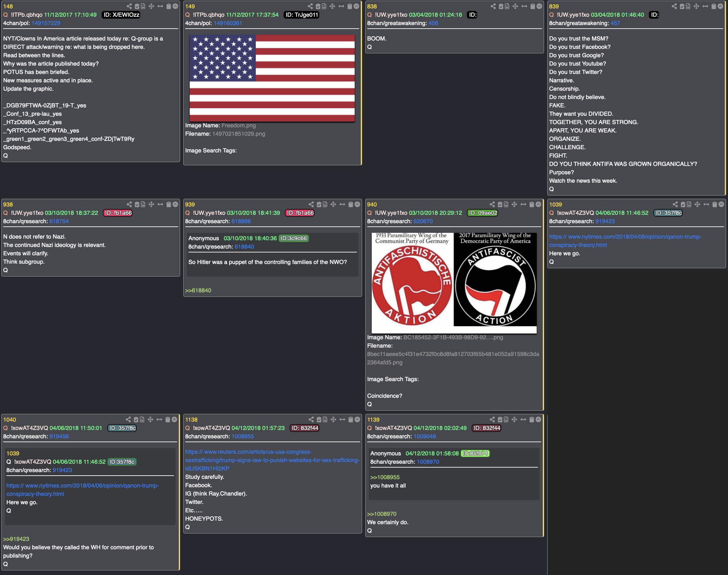The width and height of the screenshot is (728, 575).
Task: Open greatawakening post link 457
Action: 615,23
